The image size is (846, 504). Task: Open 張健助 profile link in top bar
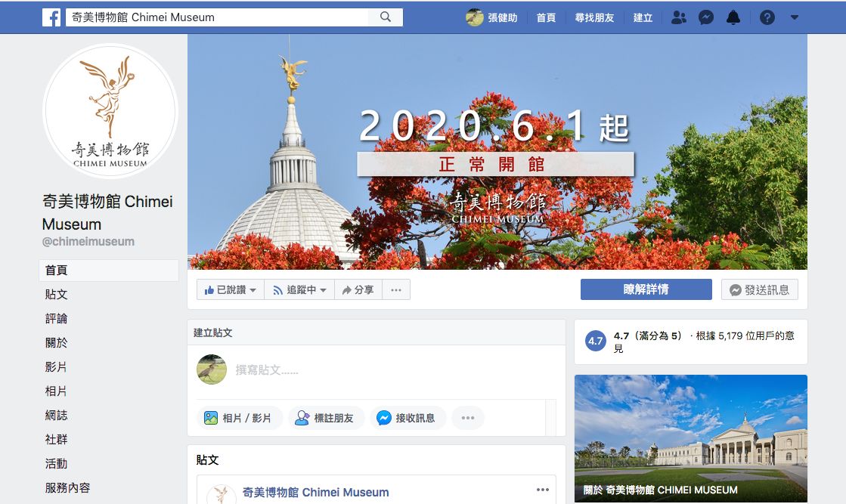(x=491, y=18)
